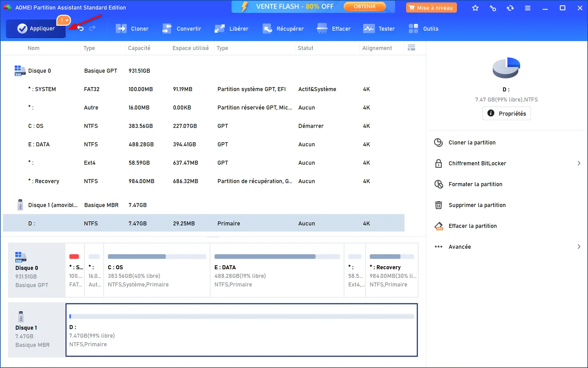Select the D : partition block in disk map
Screen dimensions: 588x368
click(242, 330)
